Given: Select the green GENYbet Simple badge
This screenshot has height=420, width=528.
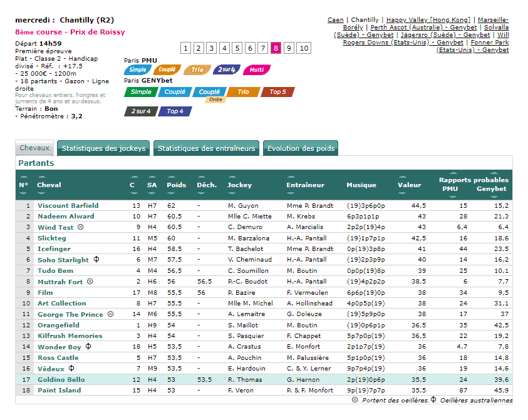Looking at the screenshot, I should [141, 92].
